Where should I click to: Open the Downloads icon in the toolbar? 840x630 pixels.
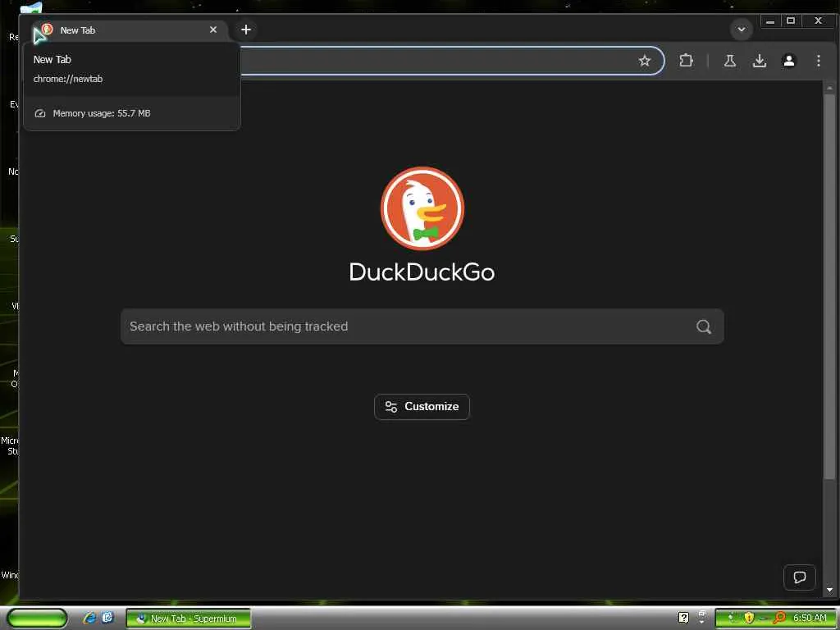click(x=759, y=61)
